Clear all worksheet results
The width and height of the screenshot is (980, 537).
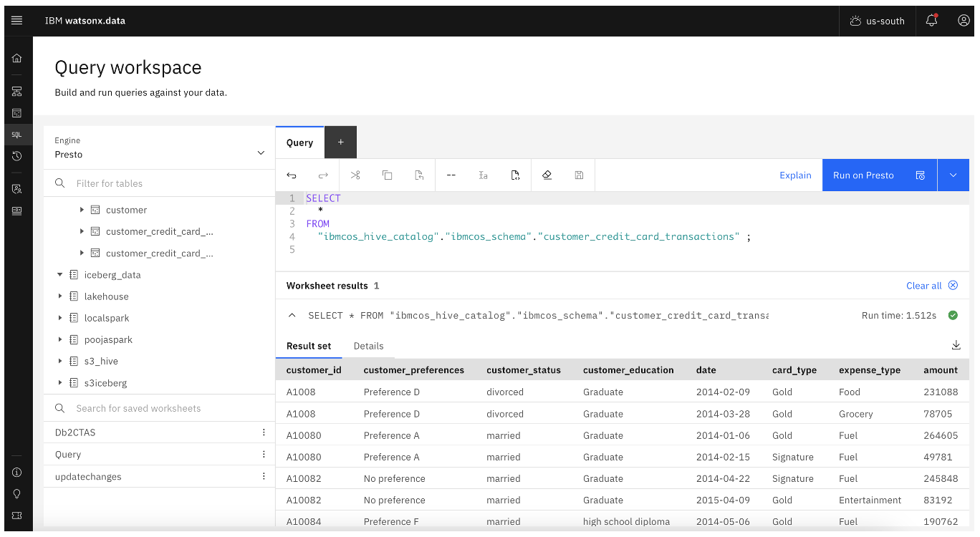pyautogui.click(x=925, y=285)
